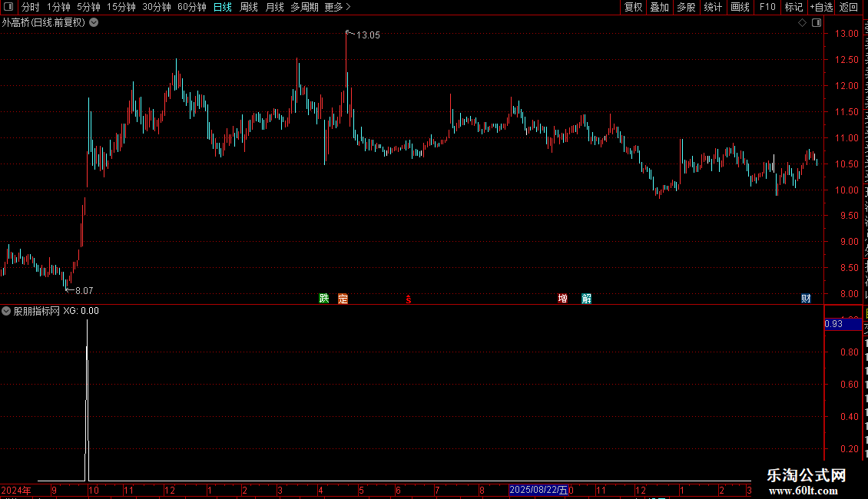The height and width of the screenshot is (499, 868).
Task: Click month 12 of 2024 on time axis
Action: click(170, 490)
